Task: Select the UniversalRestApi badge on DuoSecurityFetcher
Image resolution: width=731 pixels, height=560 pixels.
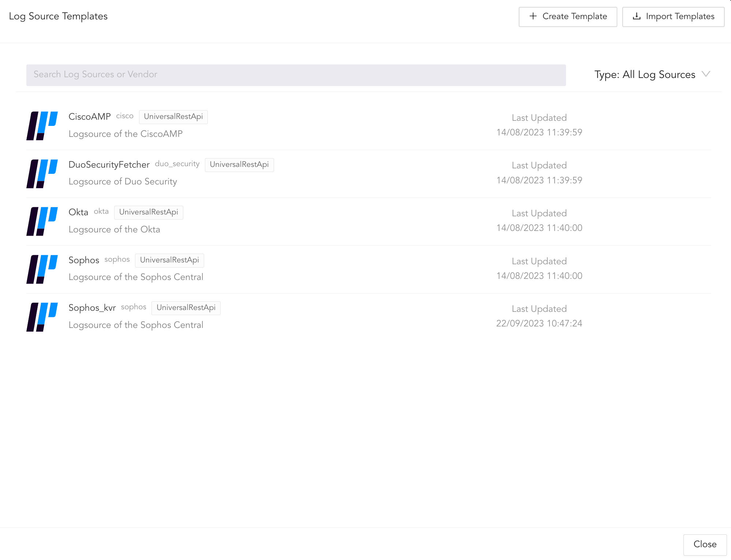Action: click(x=239, y=165)
